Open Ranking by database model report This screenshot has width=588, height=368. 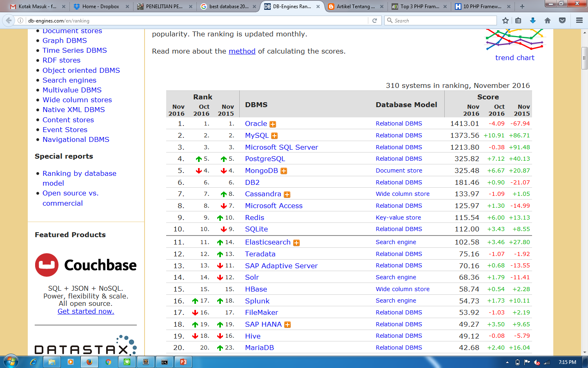pos(79,178)
